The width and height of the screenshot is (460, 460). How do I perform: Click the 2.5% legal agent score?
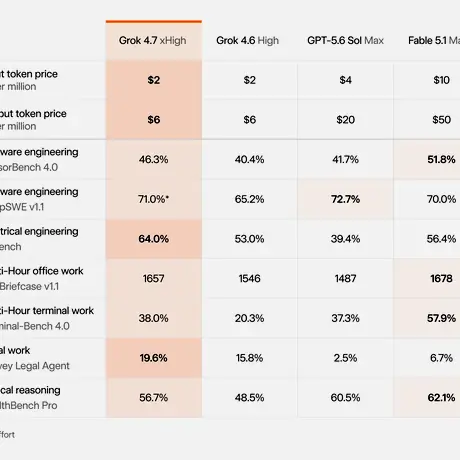tap(345, 358)
